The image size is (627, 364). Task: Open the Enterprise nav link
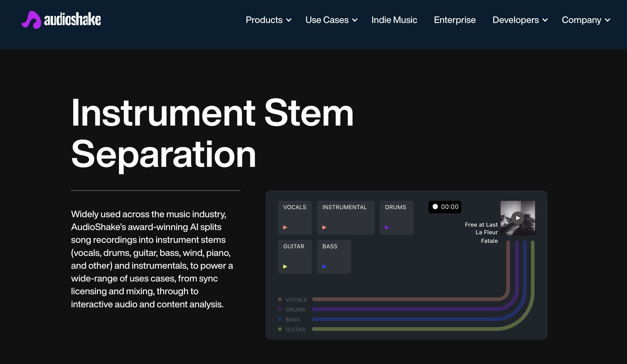tap(455, 20)
